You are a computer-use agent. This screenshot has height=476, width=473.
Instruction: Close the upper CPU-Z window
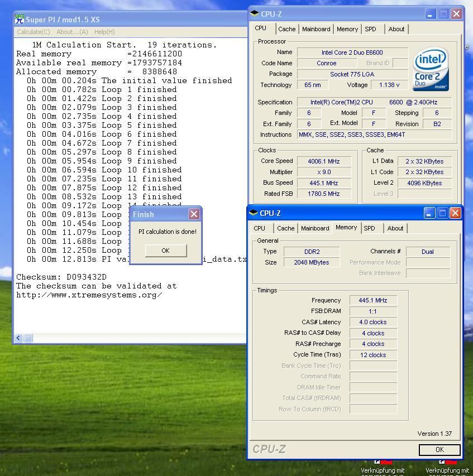coord(456,13)
